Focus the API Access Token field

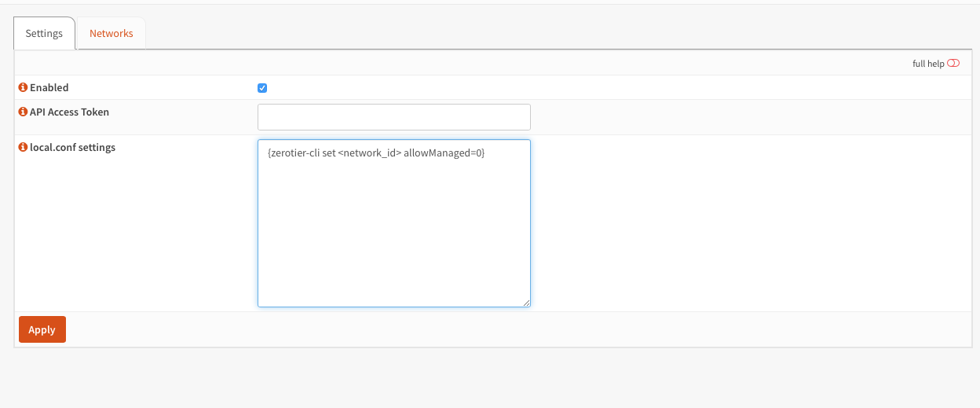393,117
